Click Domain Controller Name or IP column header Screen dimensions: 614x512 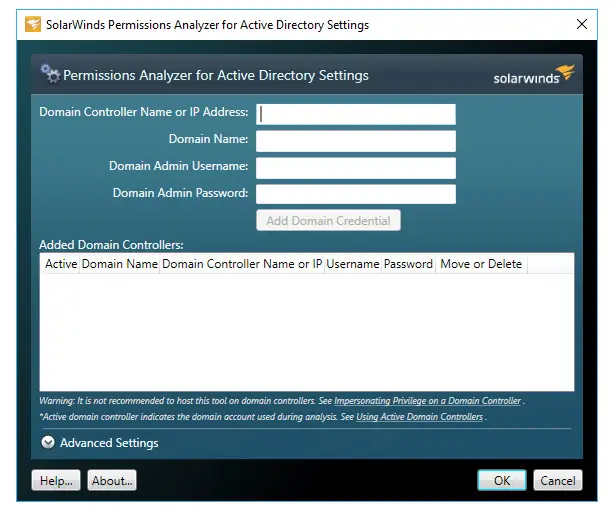point(242,264)
